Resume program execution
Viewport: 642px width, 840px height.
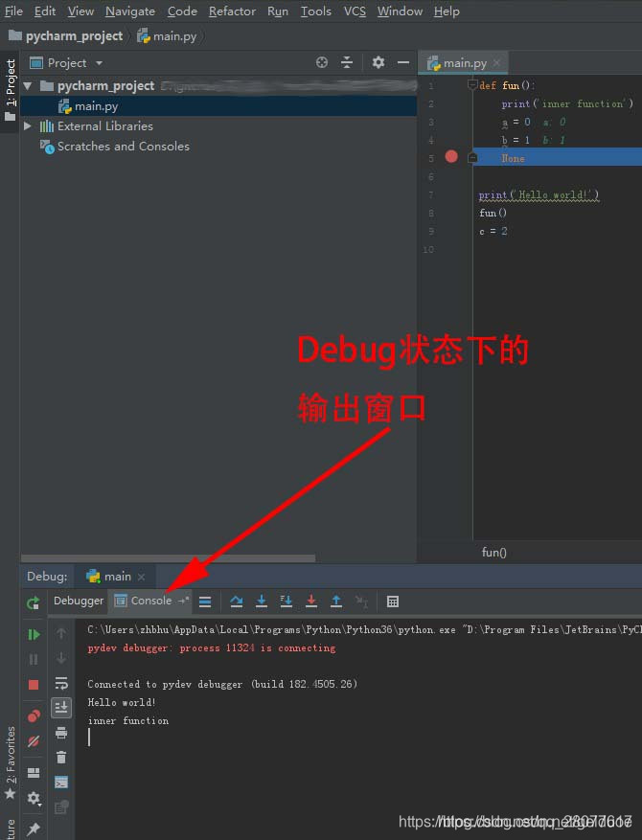click(34, 635)
